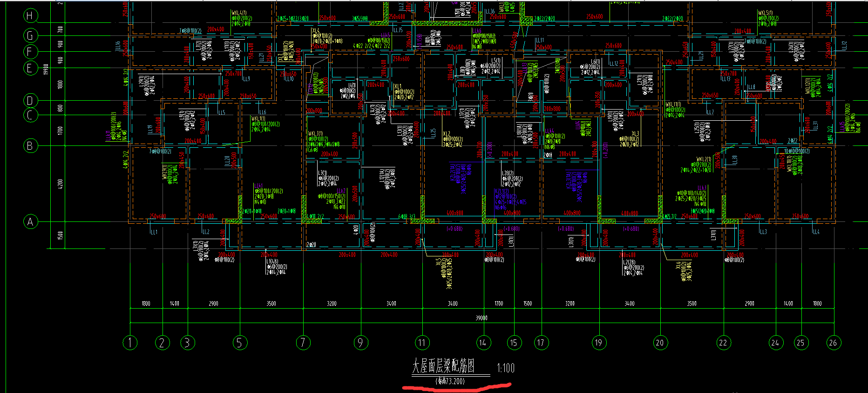Select column grid bubble numbered 5
Image resolution: width=868 pixels, height=393 pixels.
tap(240, 343)
